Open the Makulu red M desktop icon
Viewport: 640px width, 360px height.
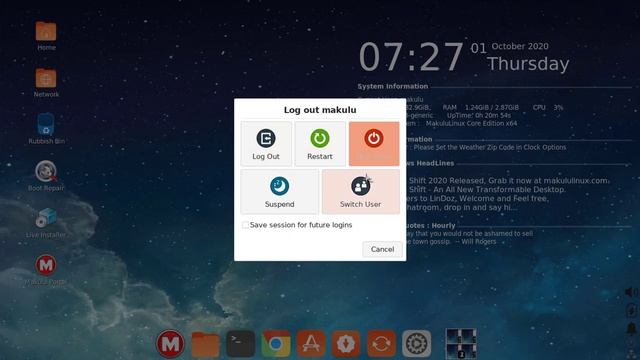click(x=46, y=269)
